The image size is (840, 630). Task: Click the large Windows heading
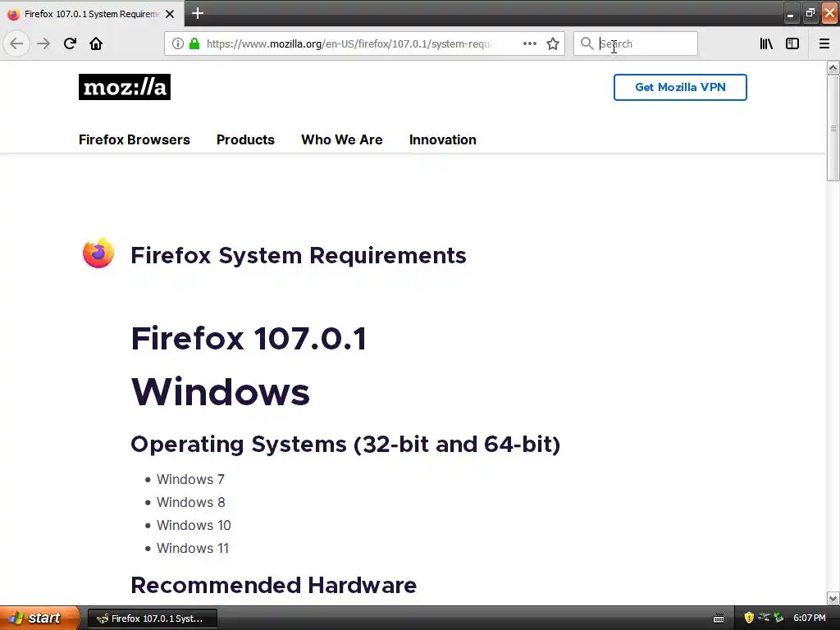(x=220, y=391)
